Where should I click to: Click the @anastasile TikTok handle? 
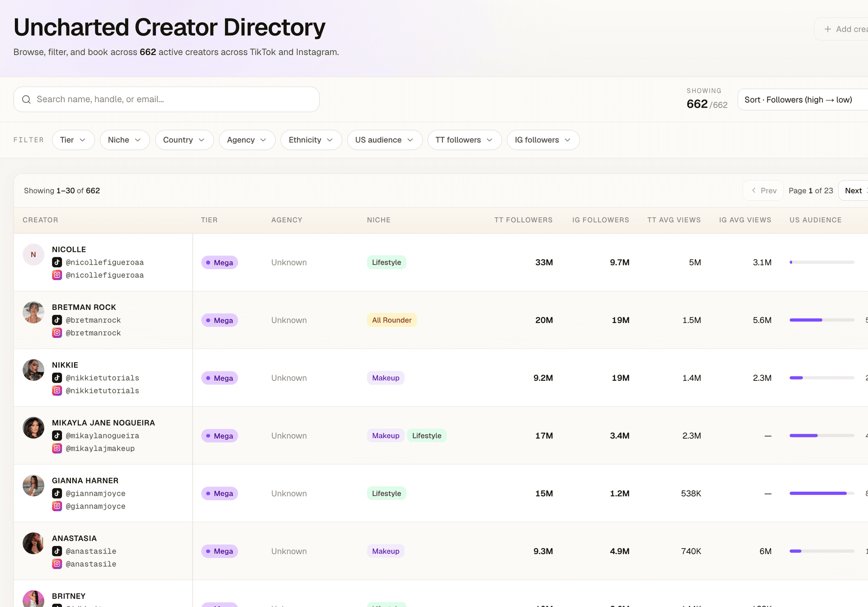(91, 551)
